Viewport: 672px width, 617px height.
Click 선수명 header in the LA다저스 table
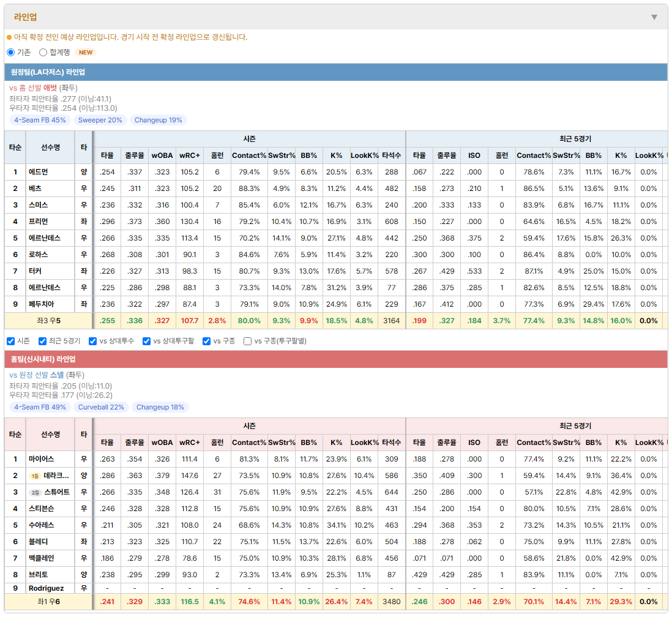pyautogui.click(x=51, y=148)
